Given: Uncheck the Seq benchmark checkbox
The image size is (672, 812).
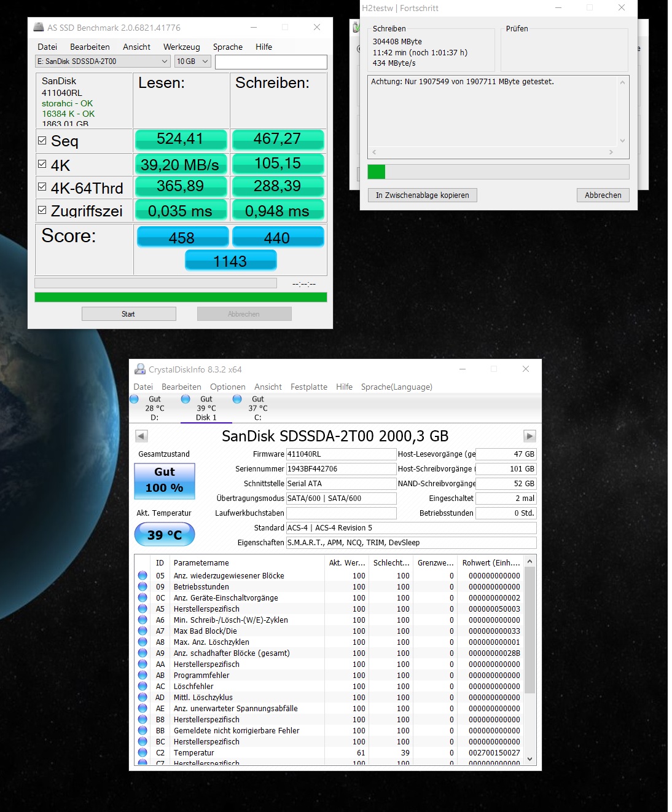Looking at the screenshot, I should 42,140.
